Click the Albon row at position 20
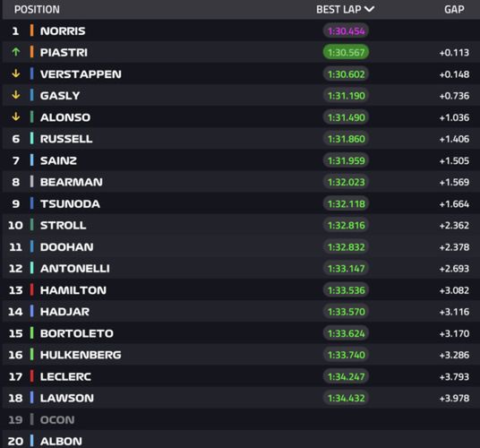480x448 pixels. click(241, 440)
